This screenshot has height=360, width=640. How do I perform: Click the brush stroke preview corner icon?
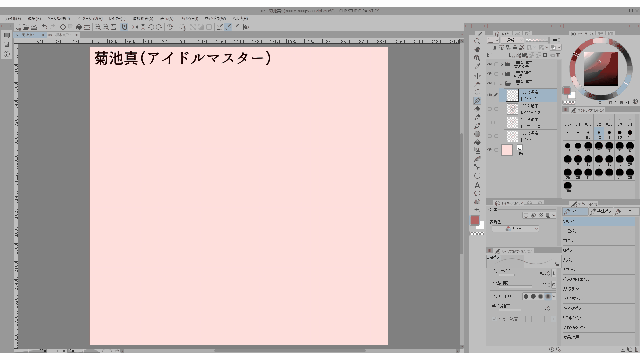pyautogui.click(x=557, y=264)
